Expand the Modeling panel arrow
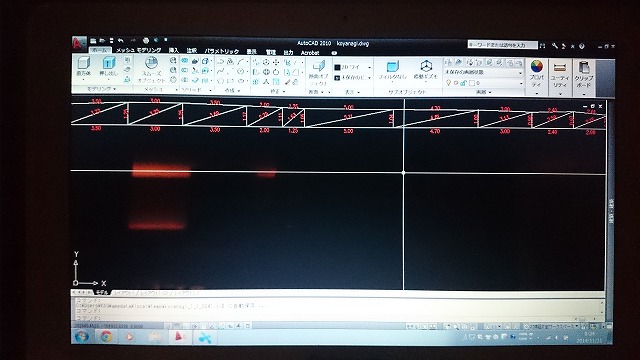640x360 pixels. pos(101,89)
